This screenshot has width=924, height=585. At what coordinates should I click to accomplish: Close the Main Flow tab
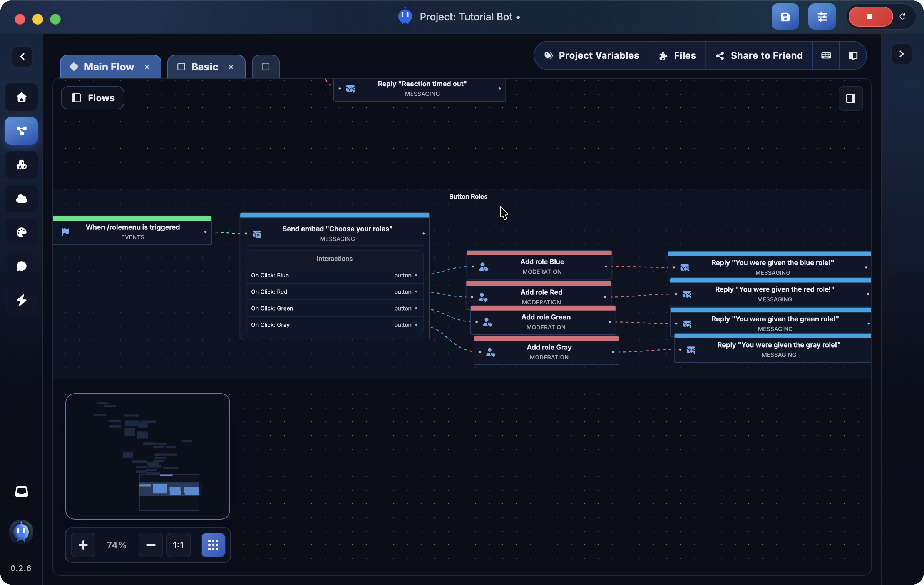(147, 67)
